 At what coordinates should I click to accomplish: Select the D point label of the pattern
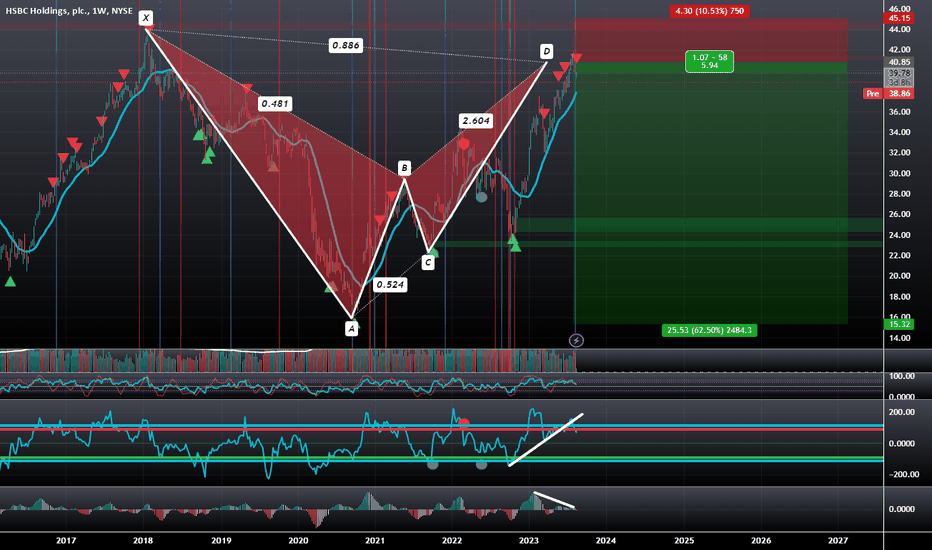pyautogui.click(x=546, y=51)
